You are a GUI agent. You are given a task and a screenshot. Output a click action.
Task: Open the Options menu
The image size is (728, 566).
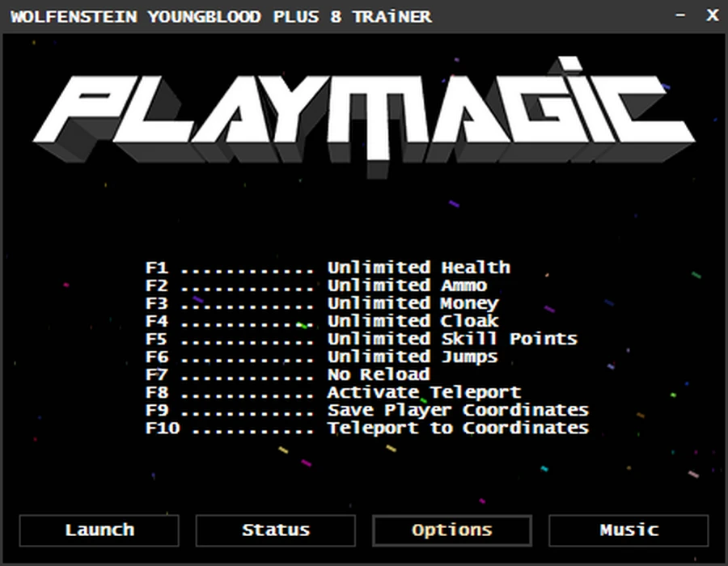tap(451, 530)
